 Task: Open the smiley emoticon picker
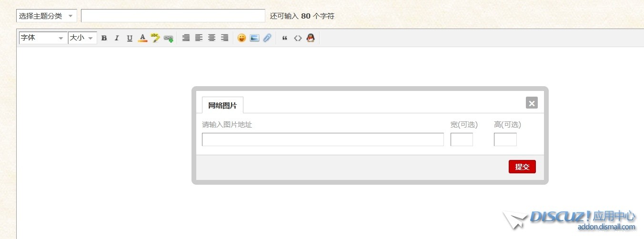pos(241,38)
